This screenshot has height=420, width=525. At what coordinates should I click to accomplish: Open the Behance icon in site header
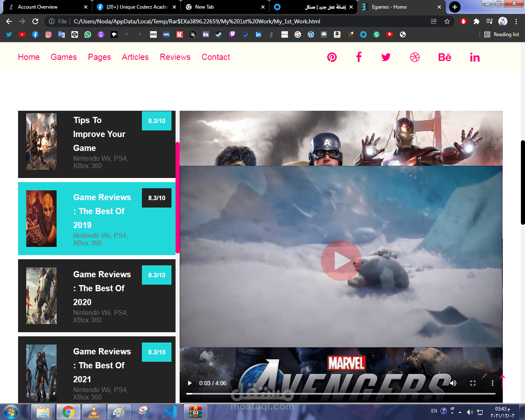[x=445, y=57]
